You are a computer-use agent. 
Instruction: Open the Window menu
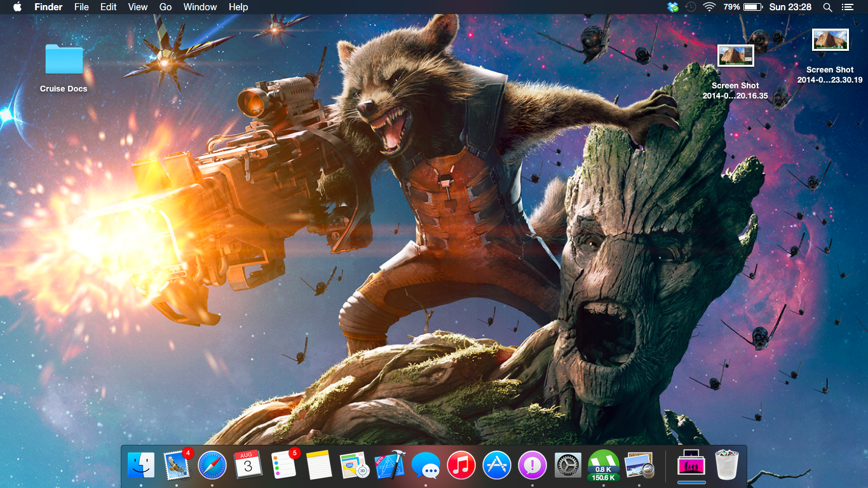pyautogui.click(x=200, y=7)
